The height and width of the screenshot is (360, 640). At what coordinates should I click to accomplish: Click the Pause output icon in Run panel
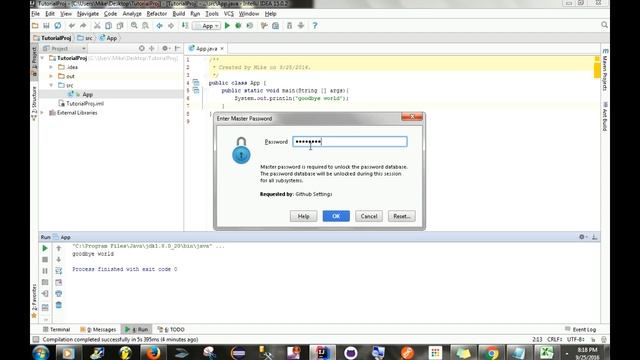pos(45,271)
